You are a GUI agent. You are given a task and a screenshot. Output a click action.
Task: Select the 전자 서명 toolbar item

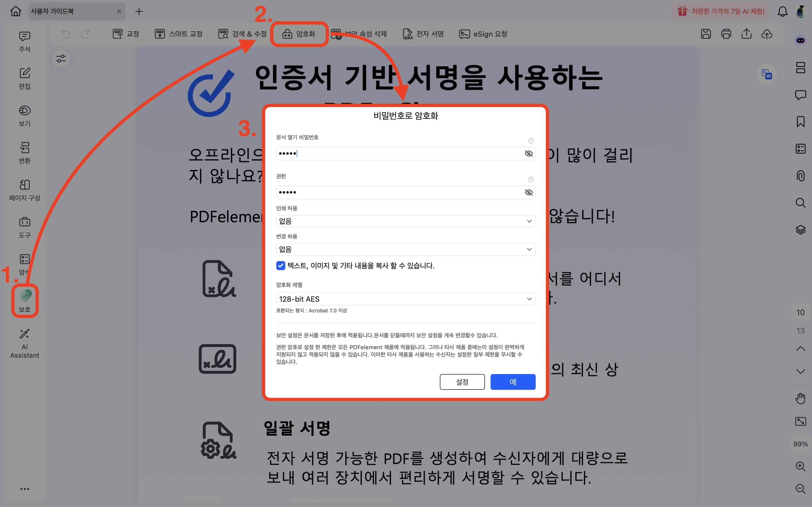423,34
